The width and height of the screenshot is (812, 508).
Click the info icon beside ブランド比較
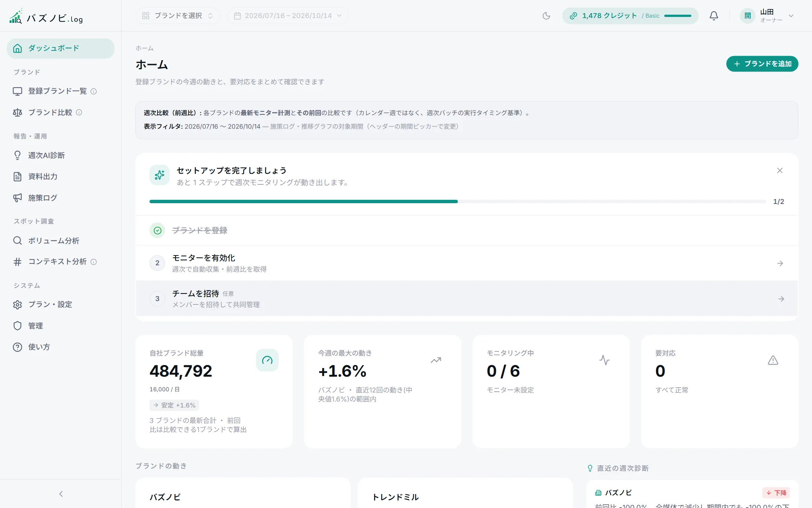79,113
